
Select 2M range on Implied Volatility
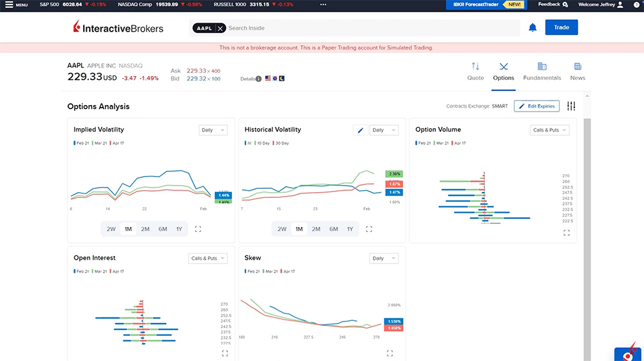point(145,229)
